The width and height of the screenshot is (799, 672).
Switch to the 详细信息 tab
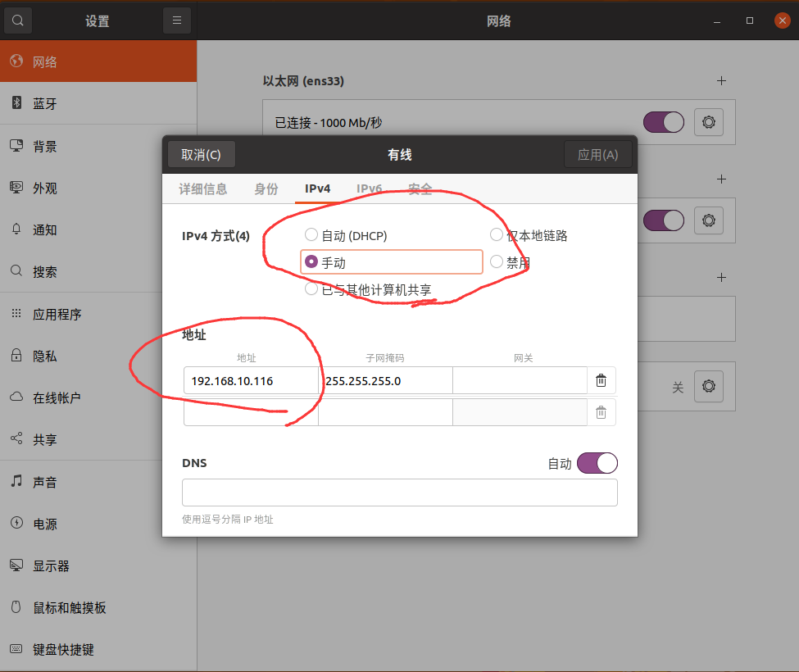click(x=202, y=189)
